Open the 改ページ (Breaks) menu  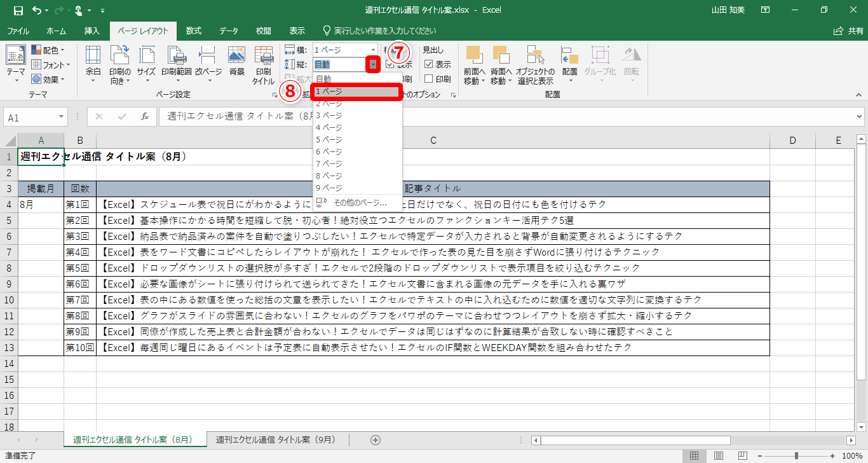click(x=208, y=65)
